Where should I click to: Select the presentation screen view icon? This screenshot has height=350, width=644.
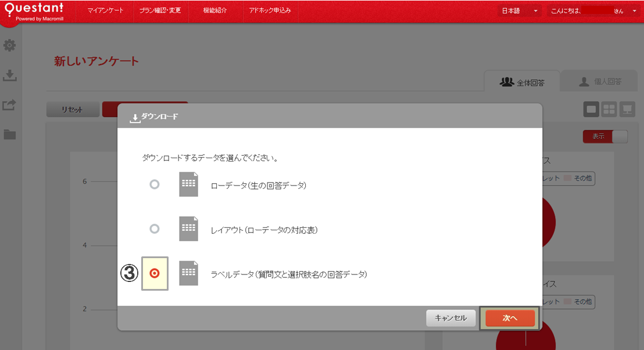(x=626, y=109)
